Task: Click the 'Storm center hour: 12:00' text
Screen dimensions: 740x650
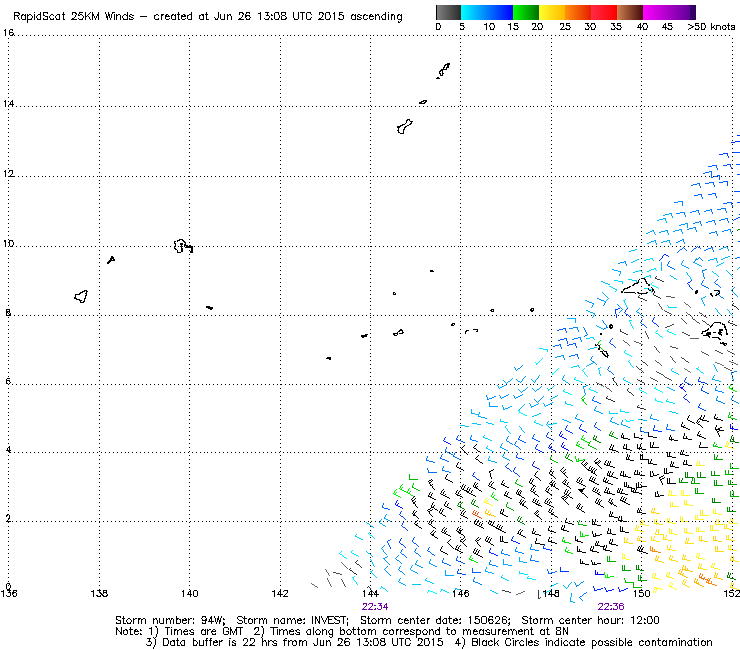Action: [590, 620]
